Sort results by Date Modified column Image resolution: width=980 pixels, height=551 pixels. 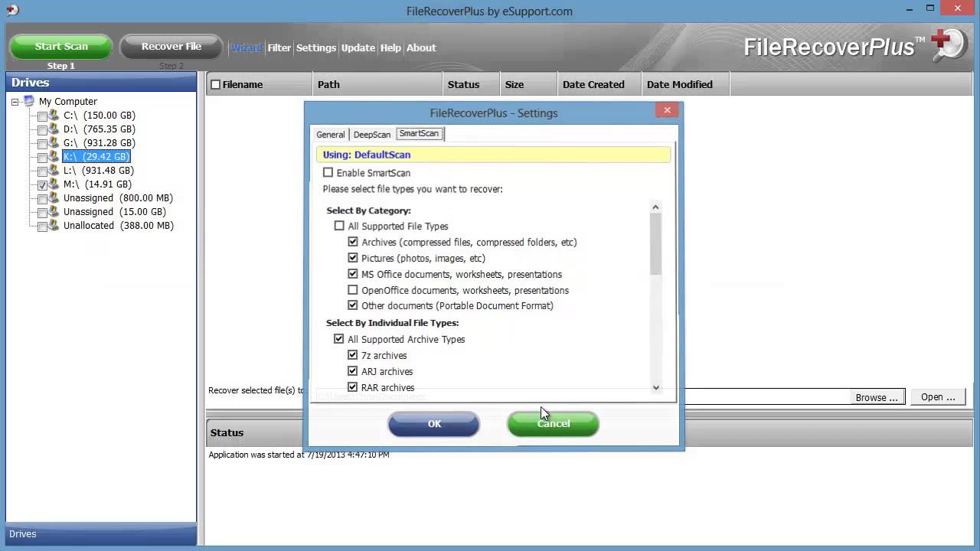(686, 85)
